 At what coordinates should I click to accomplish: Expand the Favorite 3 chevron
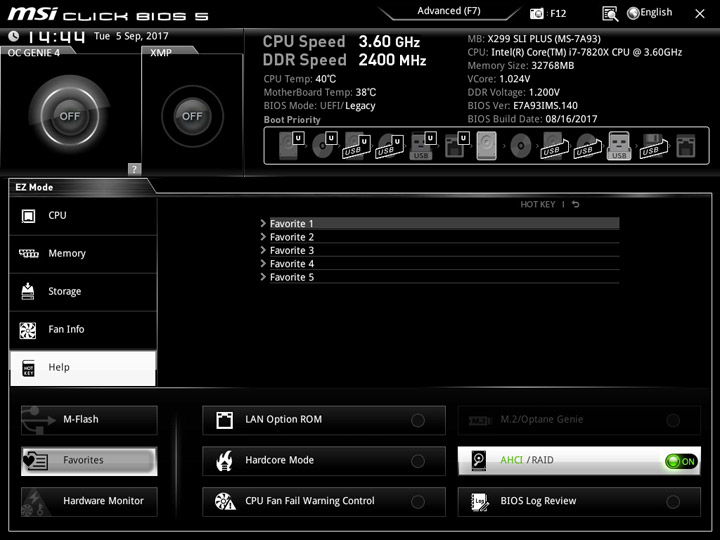click(263, 250)
